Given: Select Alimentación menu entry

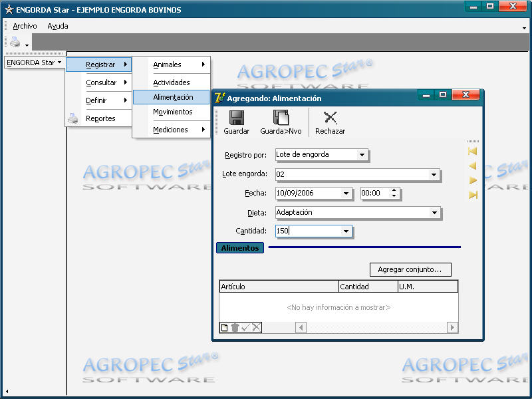Looking at the screenshot, I should click(x=172, y=97).
